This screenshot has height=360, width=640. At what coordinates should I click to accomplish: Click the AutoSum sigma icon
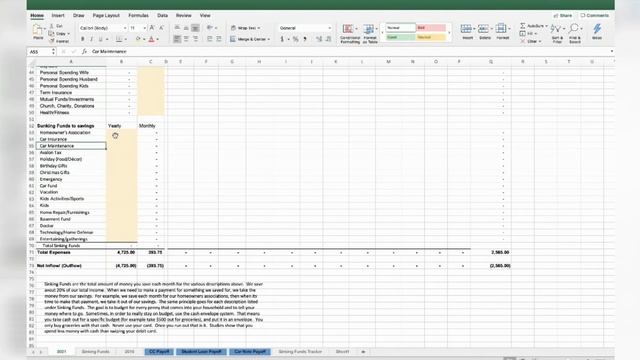coord(523,26)
